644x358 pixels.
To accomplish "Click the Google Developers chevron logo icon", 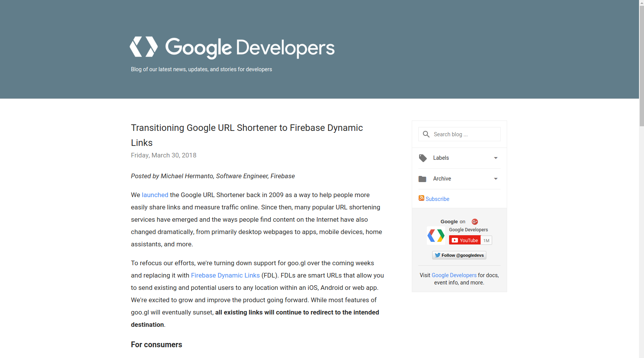I will pos(143,47).
